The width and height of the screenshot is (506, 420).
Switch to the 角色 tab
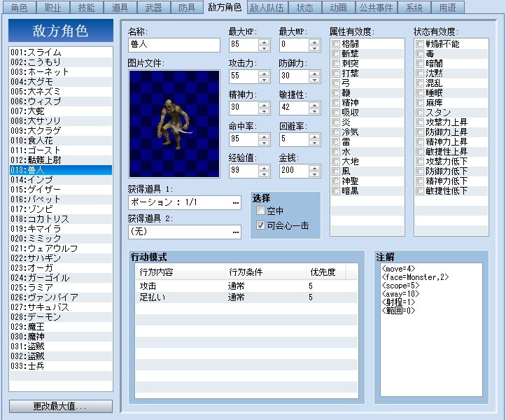click(19, 8)
